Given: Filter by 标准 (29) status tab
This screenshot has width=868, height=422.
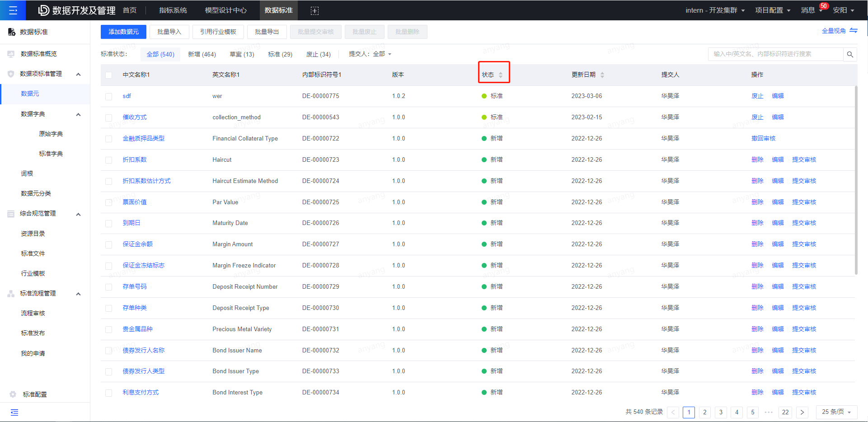Looking at the screenshot, I should (280, 54).
